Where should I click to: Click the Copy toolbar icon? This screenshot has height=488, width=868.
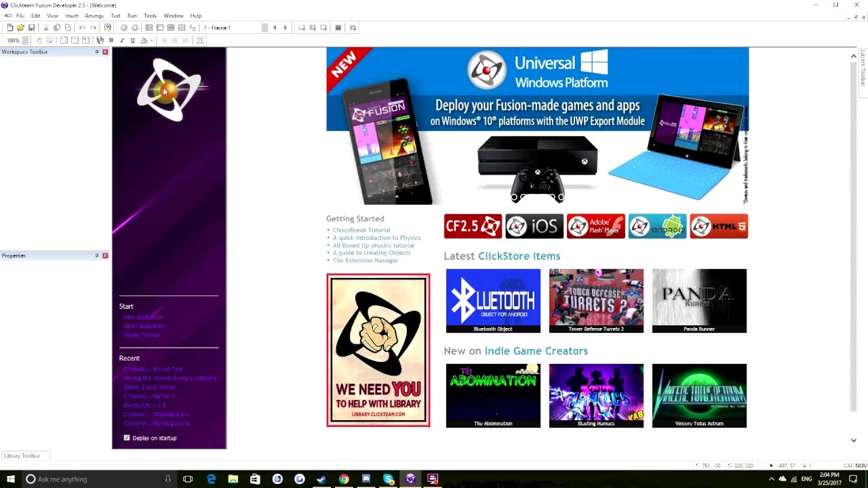point(57,28)
